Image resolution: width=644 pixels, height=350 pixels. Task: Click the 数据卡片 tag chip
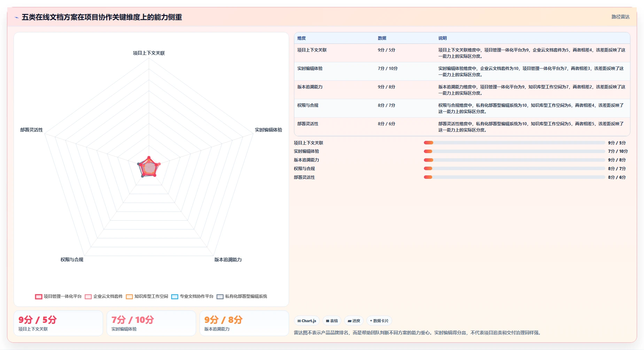[x=379, y=321]
